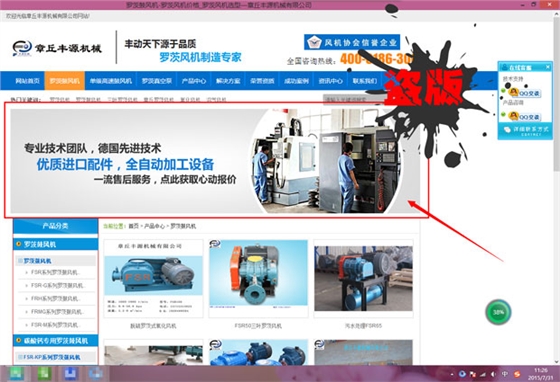Expand the 罗茨鼓风机 blue category header in sidebar
560x382 pixels.
pos(55,245)
